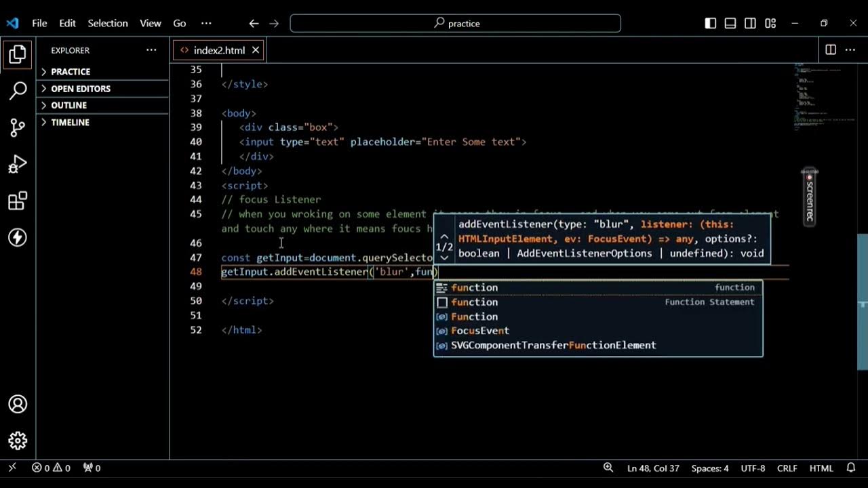Toggle the primary side bar layout icon
The image size is (868, 488).
click(x=711, y=23)
